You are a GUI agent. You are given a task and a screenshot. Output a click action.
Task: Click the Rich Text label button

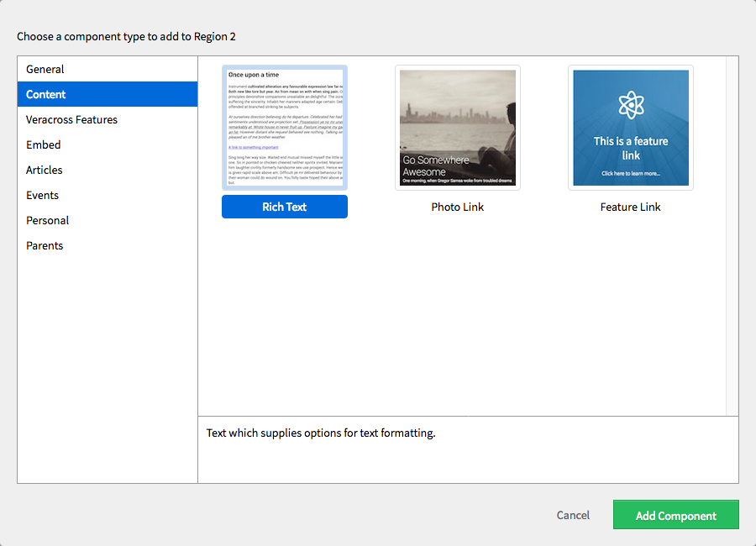click(285, 207)
